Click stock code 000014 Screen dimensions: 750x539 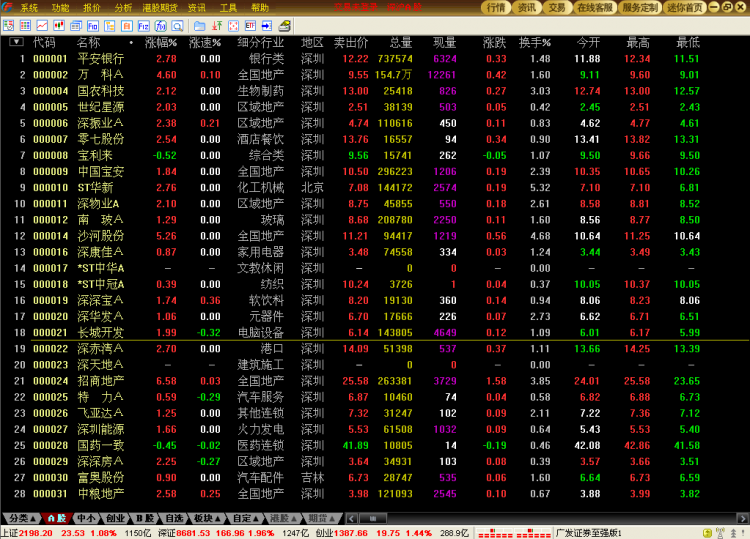(x=51, y=236)
